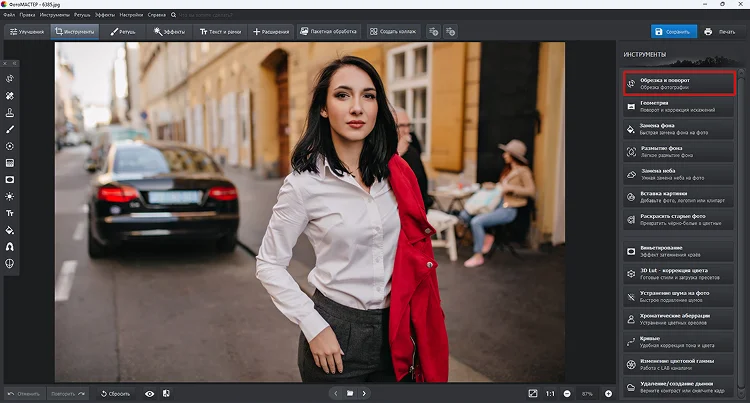
Task: Close the left tool strip with the X
Action: coord(5,63)
